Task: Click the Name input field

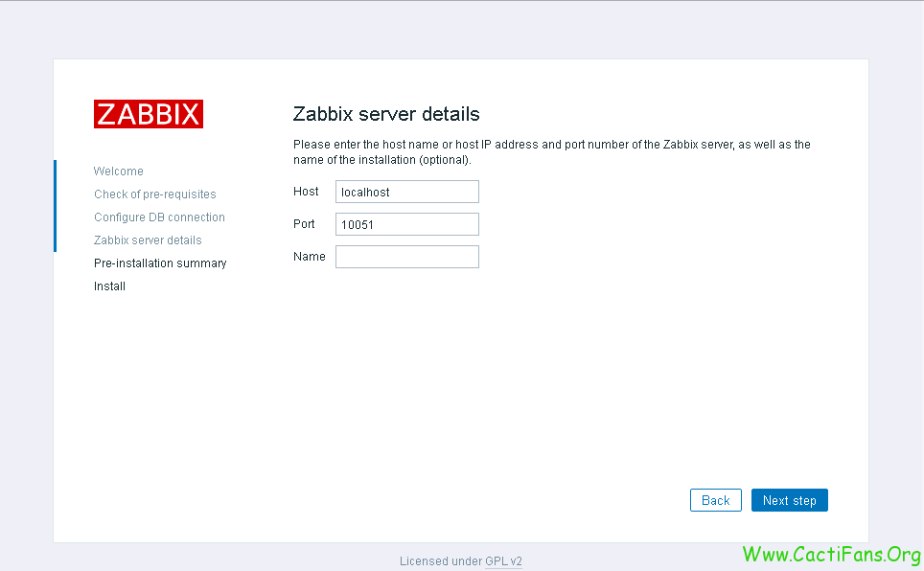Action: pos(407,257)
